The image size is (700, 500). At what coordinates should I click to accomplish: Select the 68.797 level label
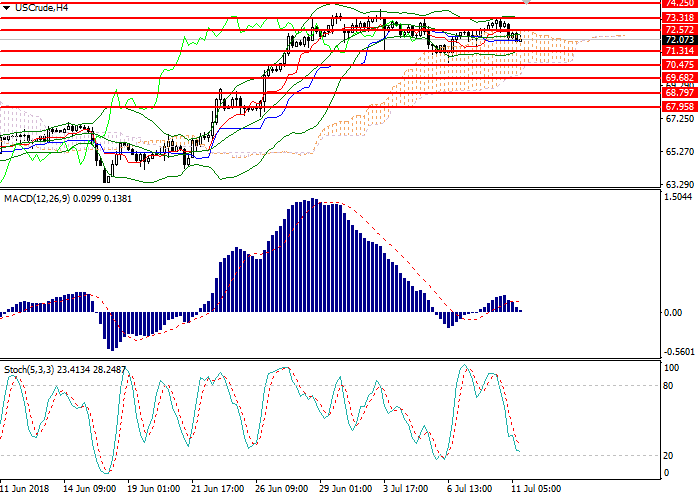pyautogui.click(x=680, y=93)
